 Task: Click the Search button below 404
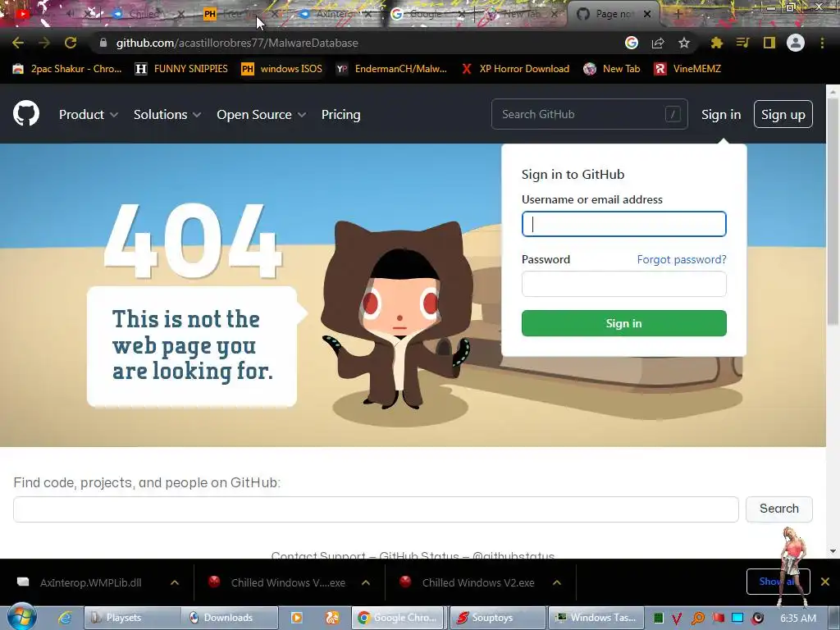tap(779, 509)
